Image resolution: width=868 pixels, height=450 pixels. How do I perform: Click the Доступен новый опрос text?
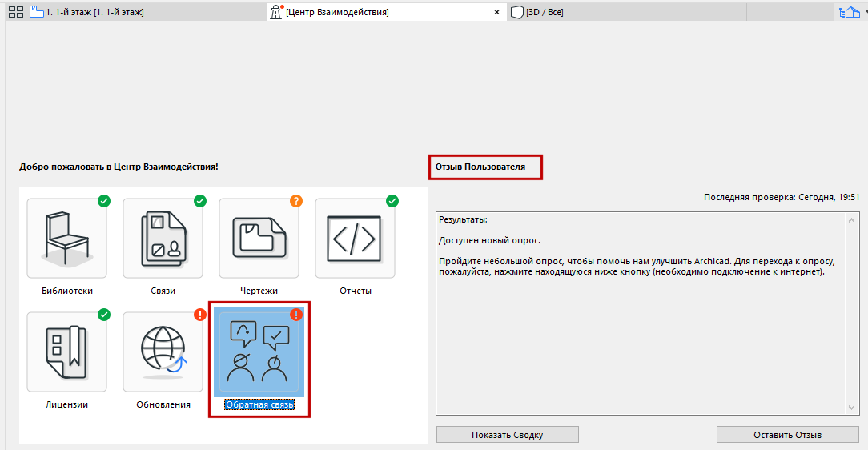tap(489, 240)
